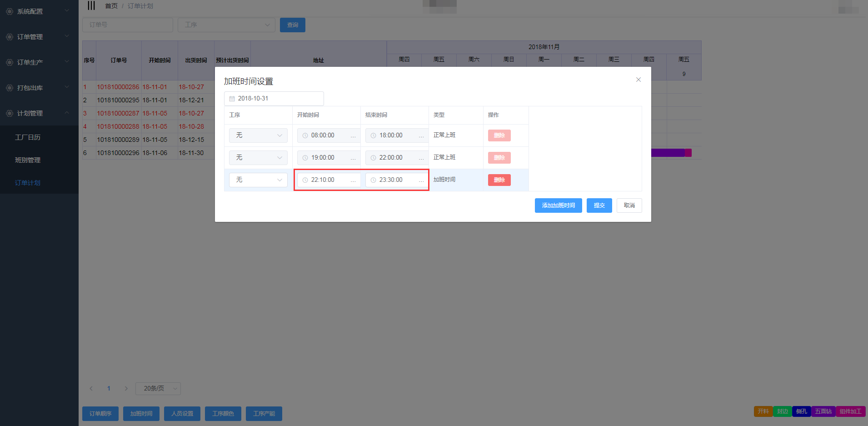
Task: Click the clock icon in 22:10:00 start field
Action: [x=305, y=180]
